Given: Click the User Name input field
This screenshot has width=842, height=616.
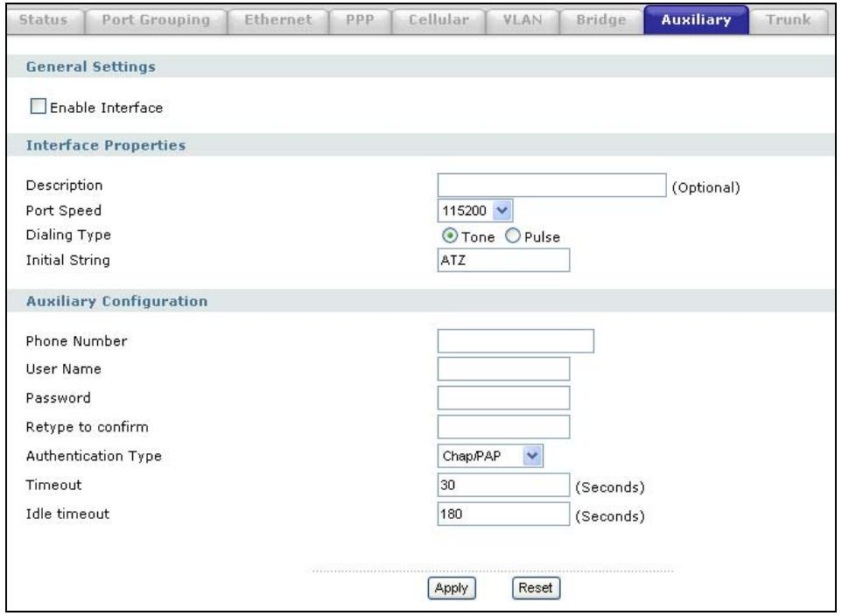Looking at the screenshot, I should tap(503, 369).
